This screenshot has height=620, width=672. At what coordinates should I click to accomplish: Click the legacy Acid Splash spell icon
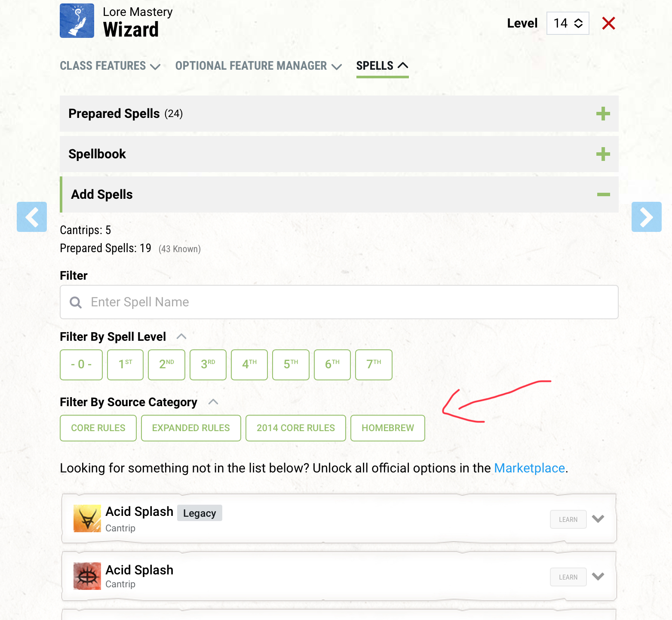click(87, 518)
